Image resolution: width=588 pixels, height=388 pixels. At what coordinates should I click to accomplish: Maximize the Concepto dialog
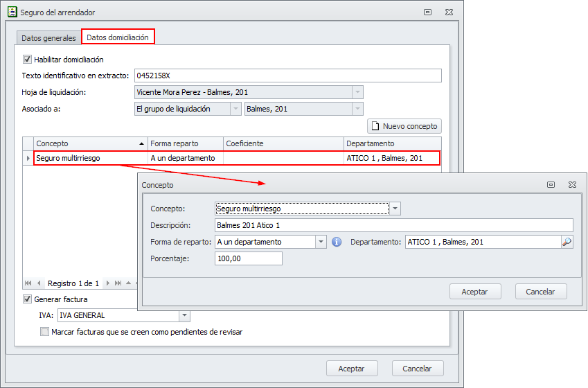click(x=551, y=184)
